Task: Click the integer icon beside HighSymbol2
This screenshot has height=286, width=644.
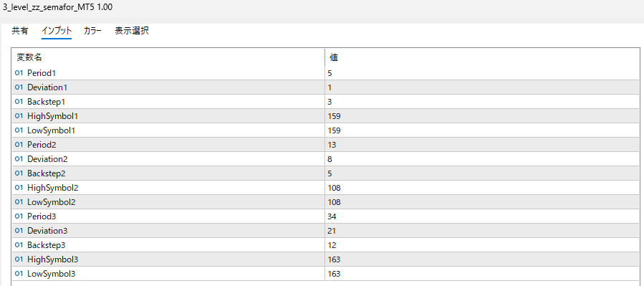Action: click(19, 188)
